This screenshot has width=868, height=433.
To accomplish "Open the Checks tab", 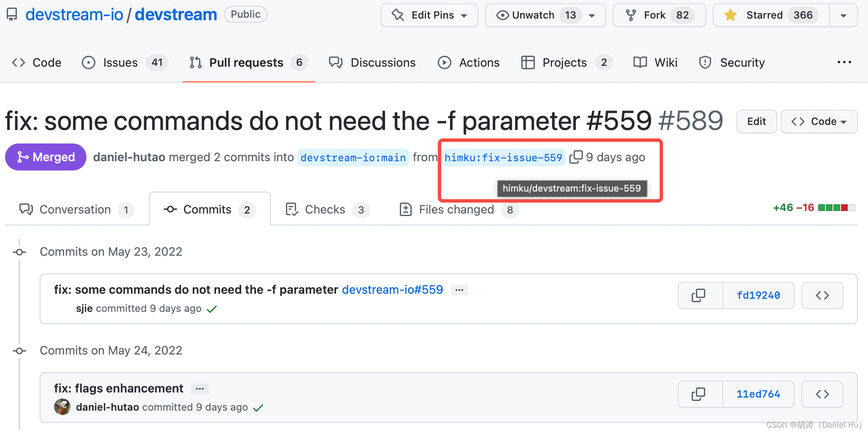I will coord(325,209).
